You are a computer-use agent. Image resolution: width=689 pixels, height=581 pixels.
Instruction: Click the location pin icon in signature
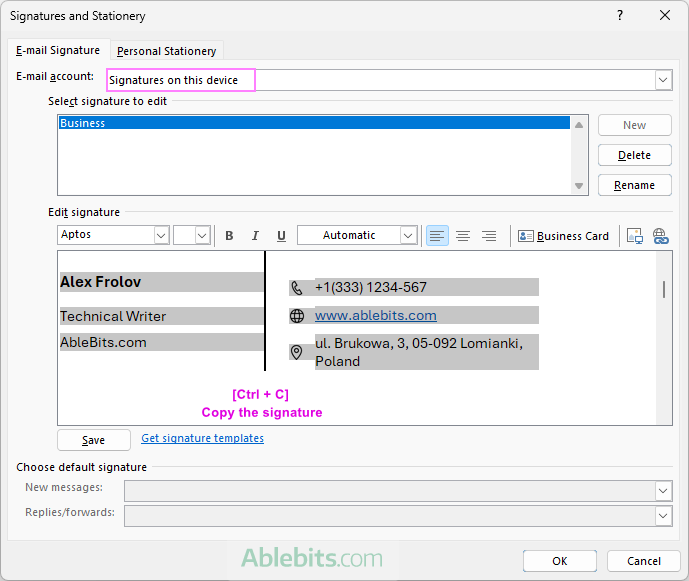[x=297, y=352]
